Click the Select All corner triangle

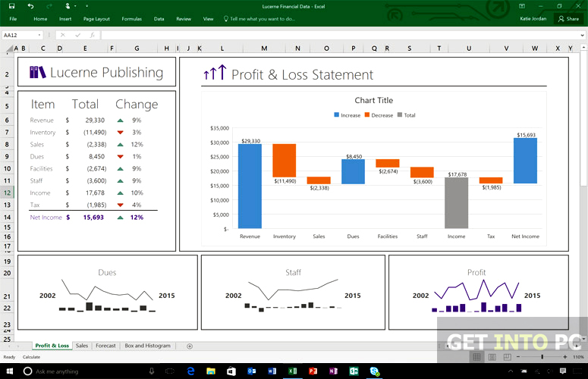point(9,49)
